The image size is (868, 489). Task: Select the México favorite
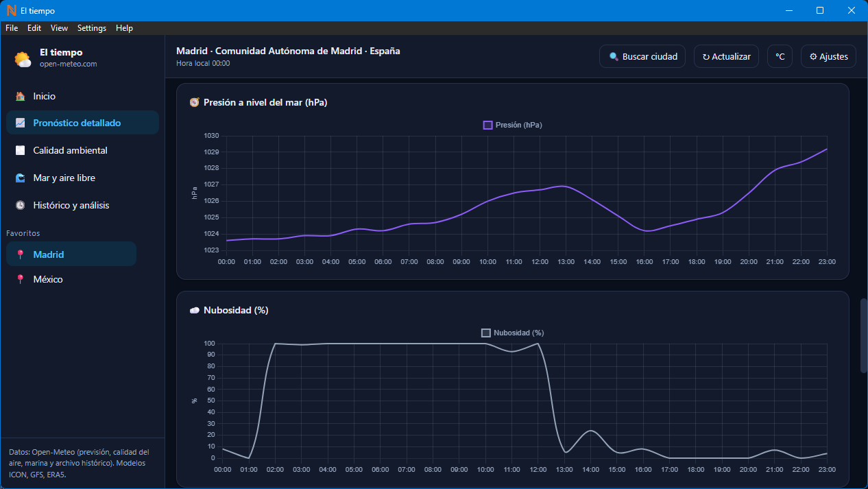coord(71,279)
